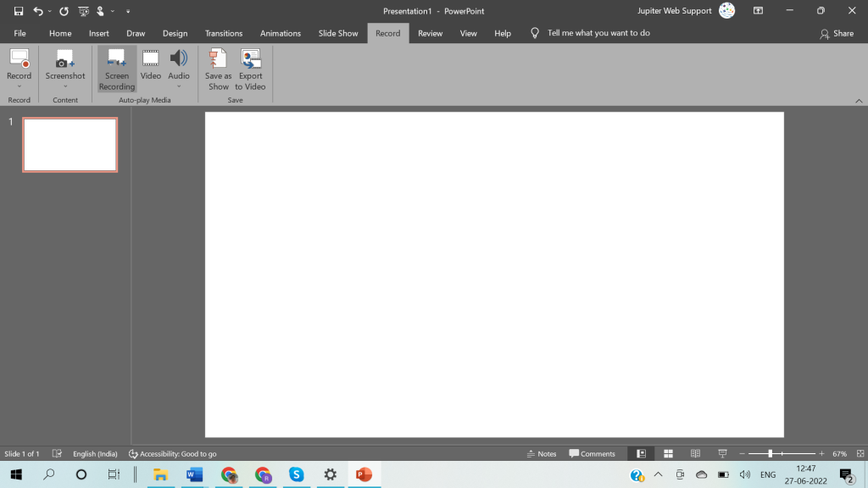Open Word from the taskbar
The width and height of the screenshot is (868, 488).
(194, 474)
